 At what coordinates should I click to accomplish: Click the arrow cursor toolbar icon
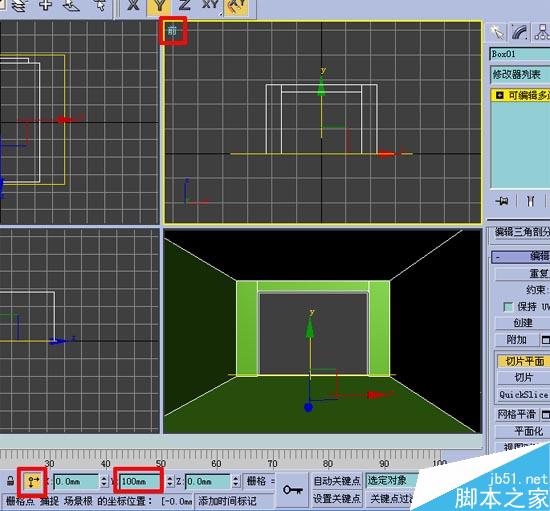pos(101,5)
